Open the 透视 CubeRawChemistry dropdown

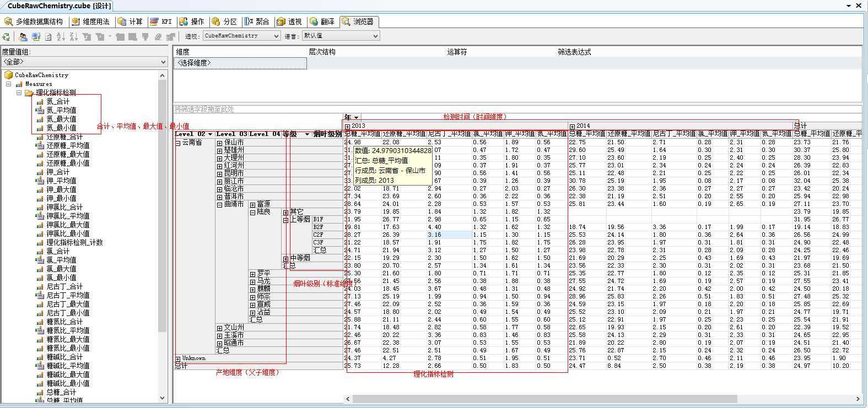[241, 36]
